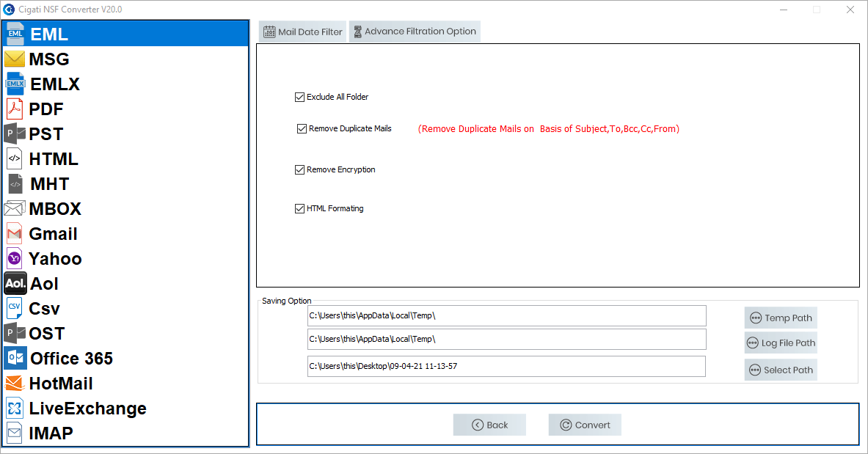Choose the Csv file icon
The image size is (868, 454).
pyautogui.click(x=15, y=308)
